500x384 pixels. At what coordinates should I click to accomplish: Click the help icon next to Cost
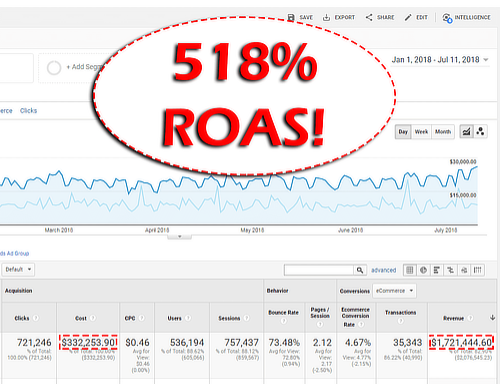(93, 318)
